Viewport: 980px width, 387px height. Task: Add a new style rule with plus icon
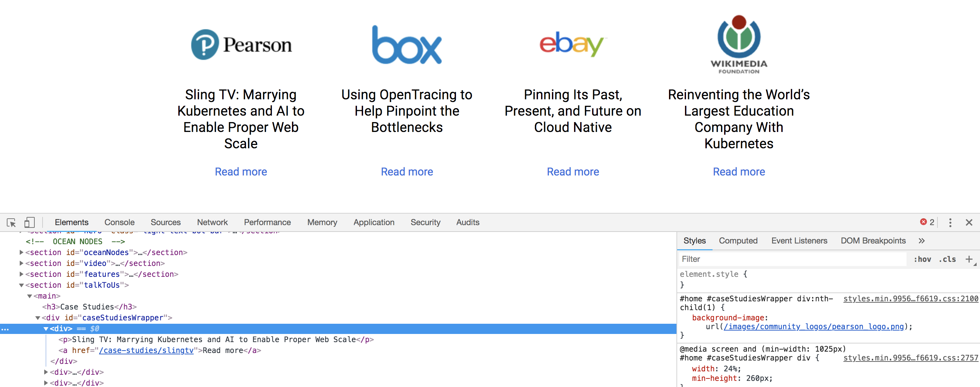pos(968,259)
